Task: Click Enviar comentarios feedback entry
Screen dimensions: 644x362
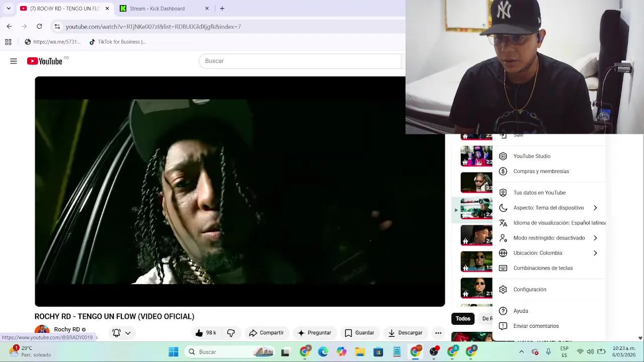Action: pyautogui.click(x=549, y=326)
